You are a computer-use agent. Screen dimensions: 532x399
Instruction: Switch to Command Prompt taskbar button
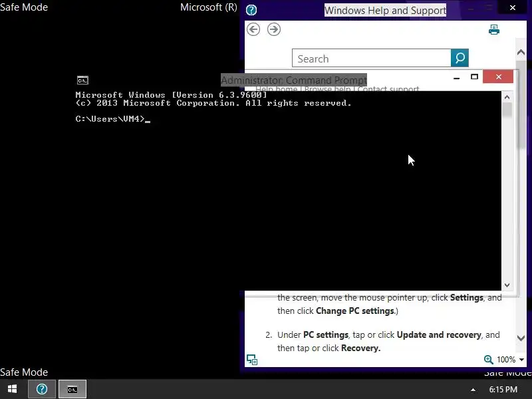(x=72, y=389)
